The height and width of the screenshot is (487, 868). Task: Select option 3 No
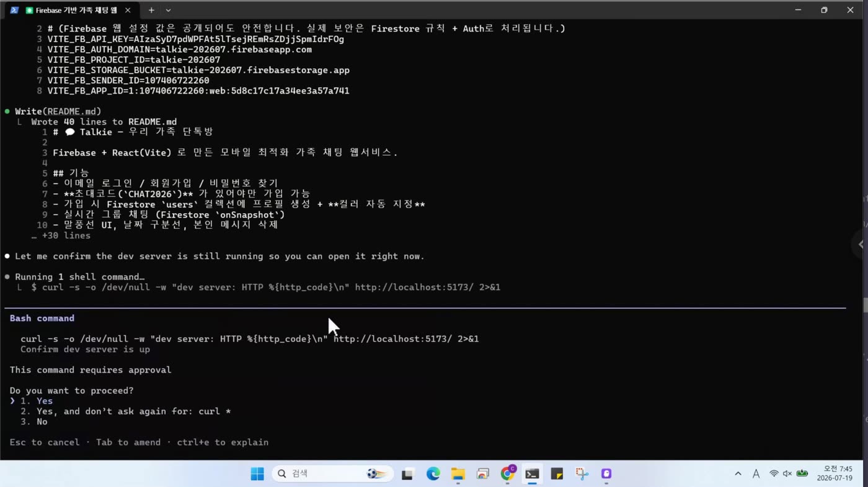pos(34,422)
